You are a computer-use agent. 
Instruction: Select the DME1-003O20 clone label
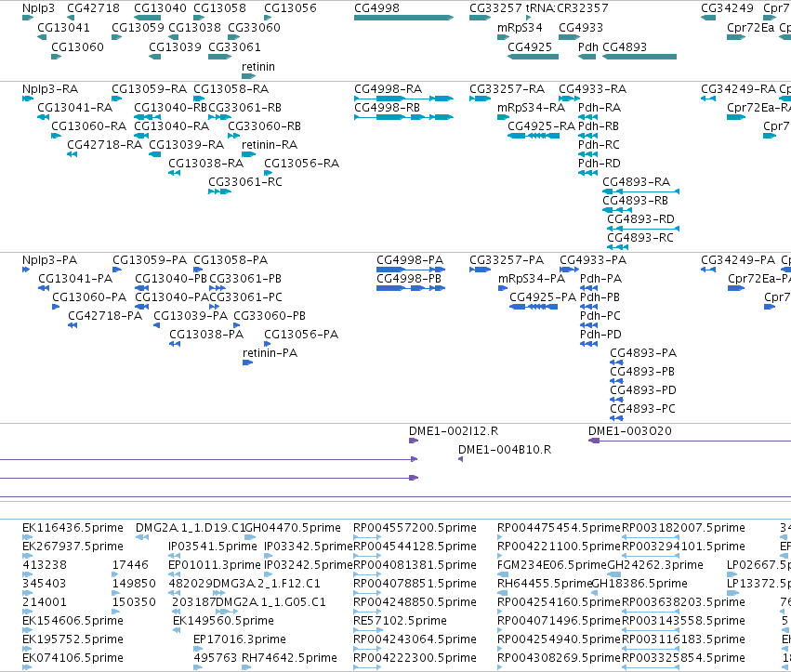pos(630,431)
